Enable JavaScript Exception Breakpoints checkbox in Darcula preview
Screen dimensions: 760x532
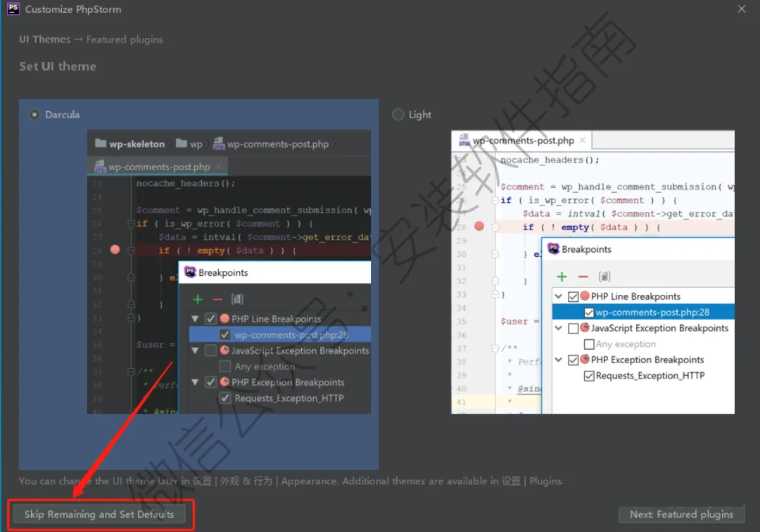click(x=210, y=350)
